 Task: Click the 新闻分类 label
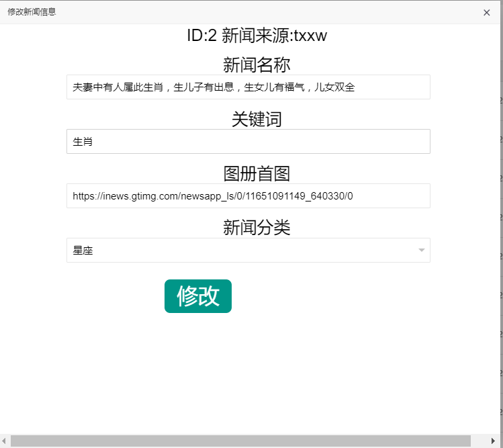tap(257, 228)
